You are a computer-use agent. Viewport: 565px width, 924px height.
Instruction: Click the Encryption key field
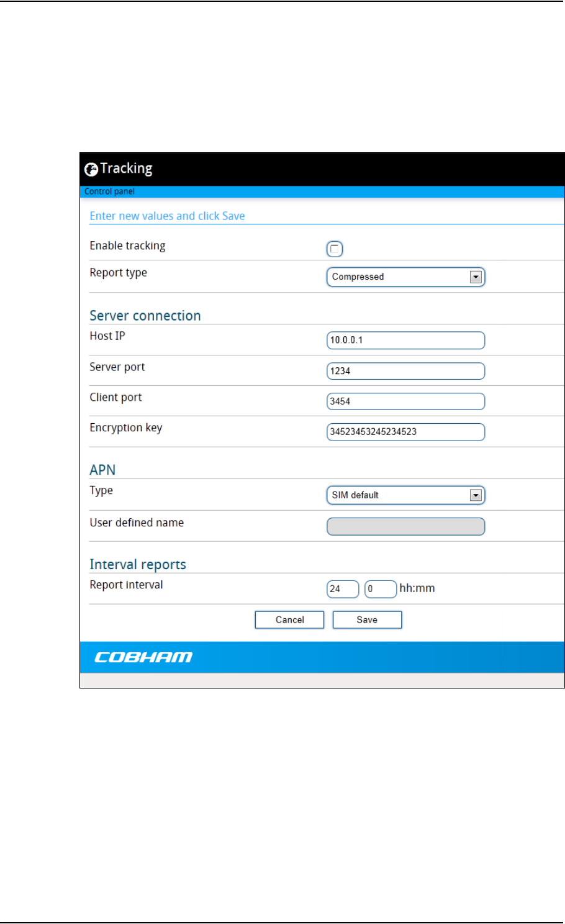point(405,432)
